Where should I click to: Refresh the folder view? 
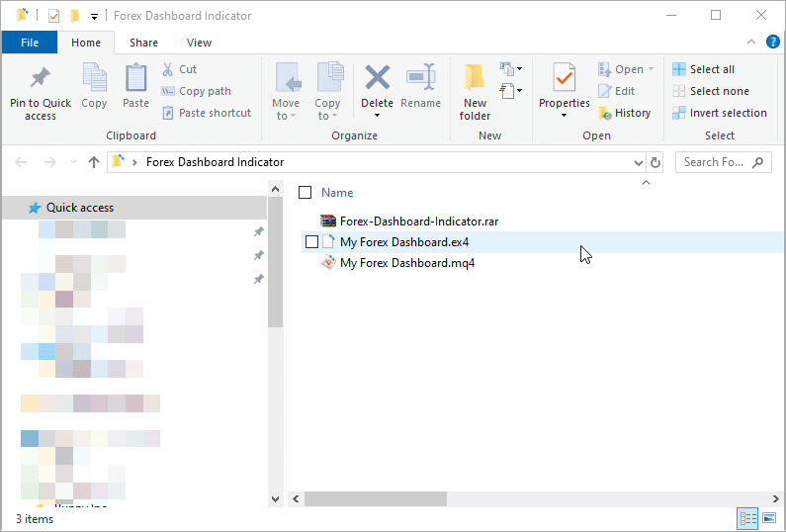(655, 162)
